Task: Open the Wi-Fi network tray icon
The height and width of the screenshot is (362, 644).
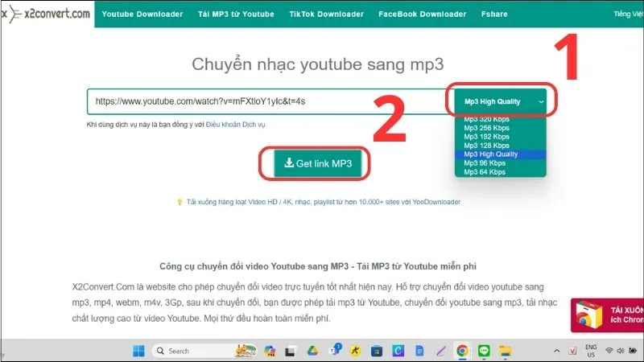Action: coord(609,351)
